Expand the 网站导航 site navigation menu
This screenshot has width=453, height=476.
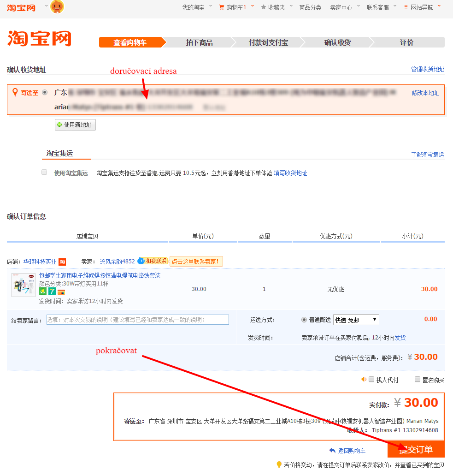click(x=421, y=7)
